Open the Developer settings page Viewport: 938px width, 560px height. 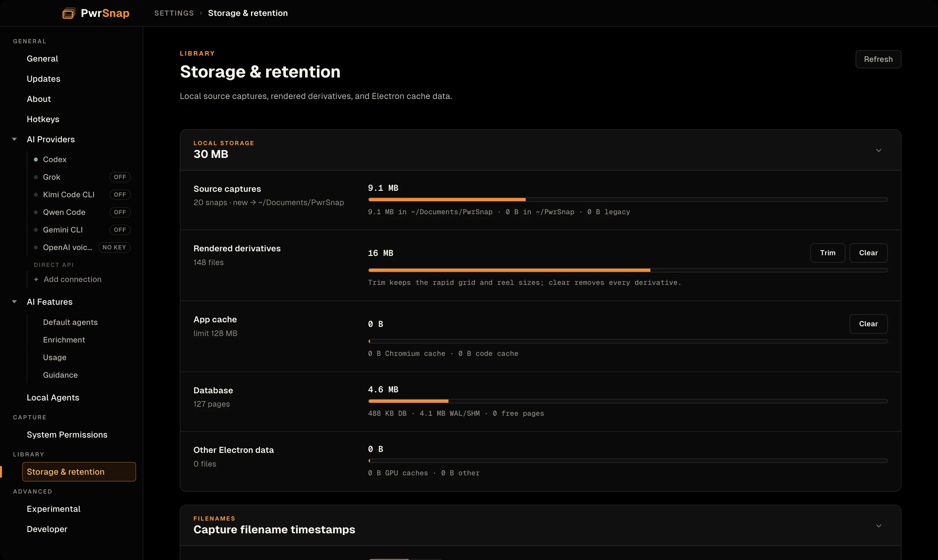tap(47, 529)
